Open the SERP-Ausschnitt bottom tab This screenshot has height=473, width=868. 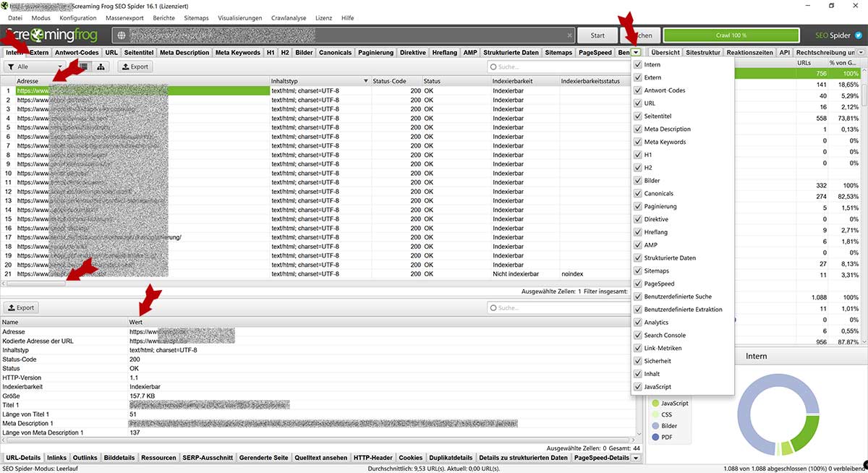pyautogui.click(x=207, y=458)
